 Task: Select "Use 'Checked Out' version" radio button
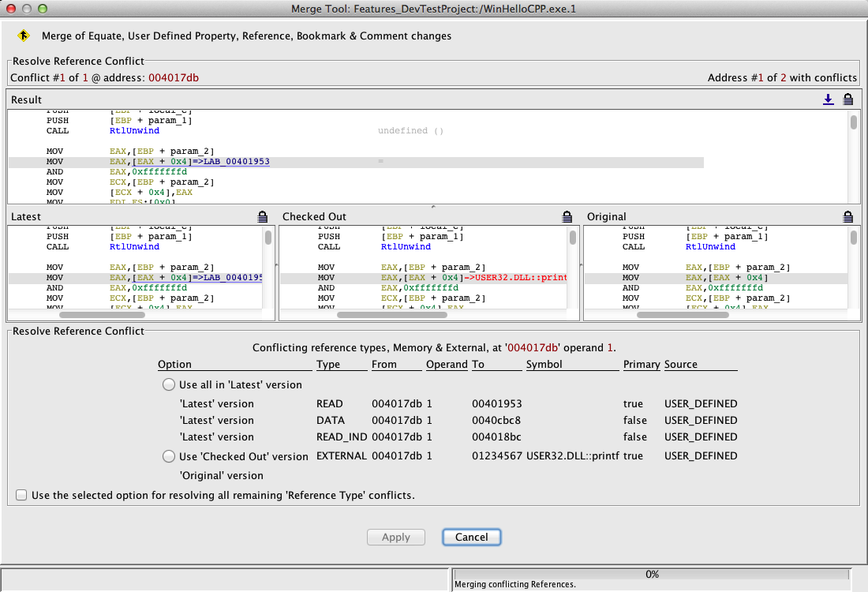(168, 456)
